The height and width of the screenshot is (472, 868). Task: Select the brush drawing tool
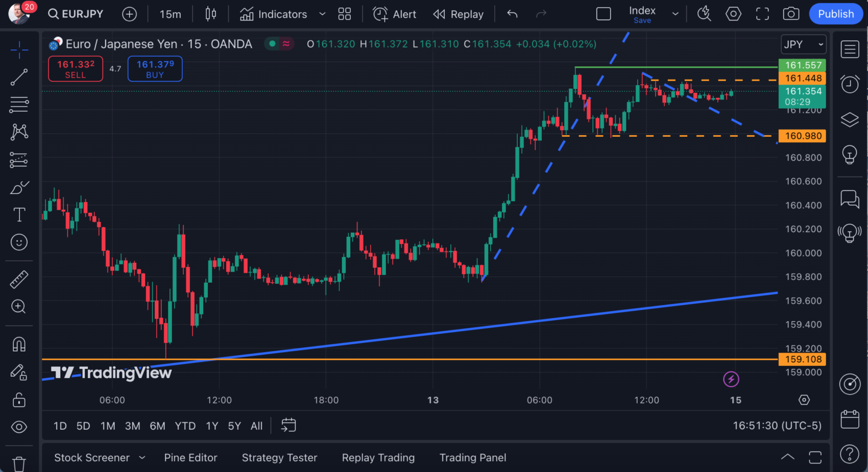19,187
